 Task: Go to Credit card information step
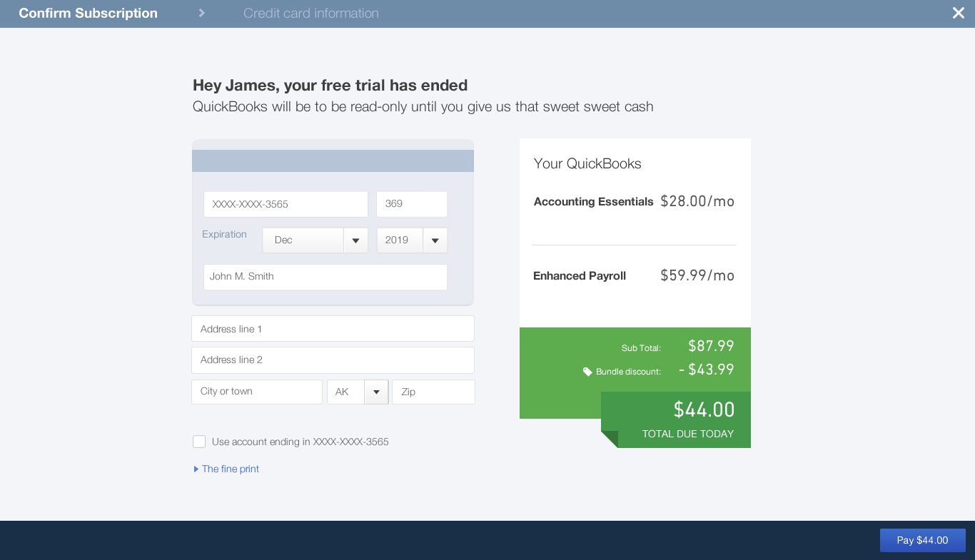(x=311, y=13)
